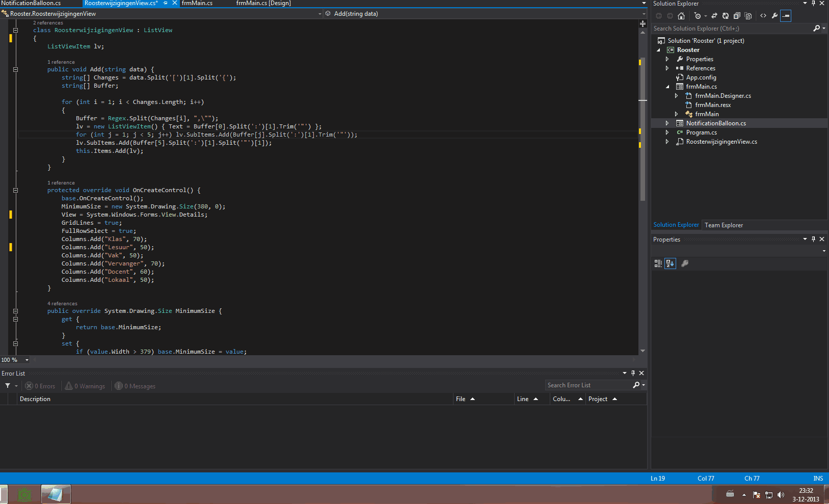Click the Home icon in Solution Explorer

681,16
